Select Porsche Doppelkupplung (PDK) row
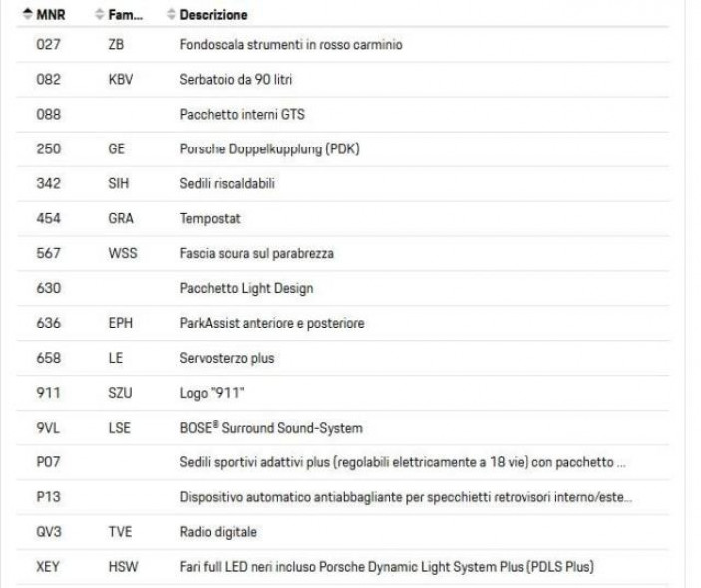The image size is (701, 588). coord(343,149)
